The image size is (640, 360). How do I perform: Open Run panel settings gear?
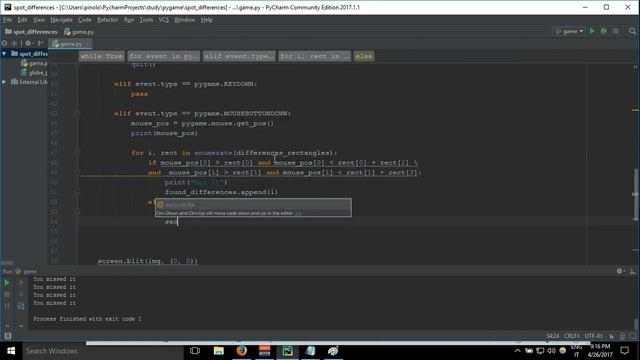620,271
